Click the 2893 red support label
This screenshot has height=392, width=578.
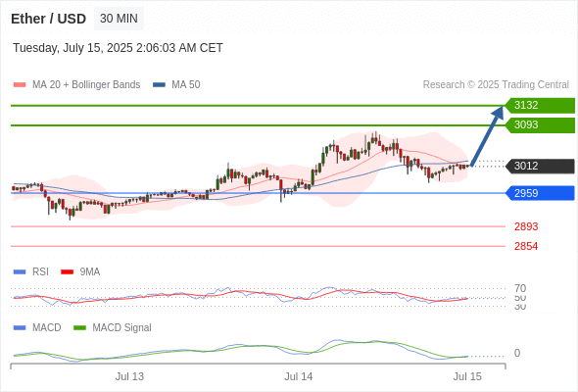(x=526, y=226)
